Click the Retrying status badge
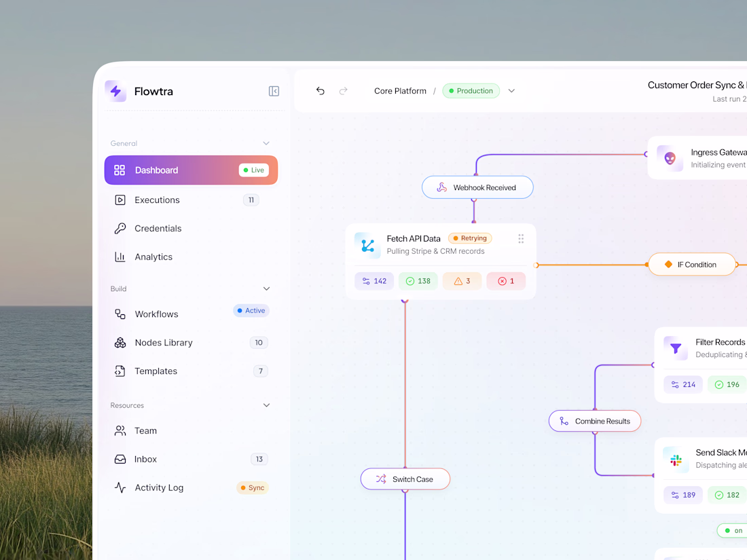 click(x=470, y=238)
